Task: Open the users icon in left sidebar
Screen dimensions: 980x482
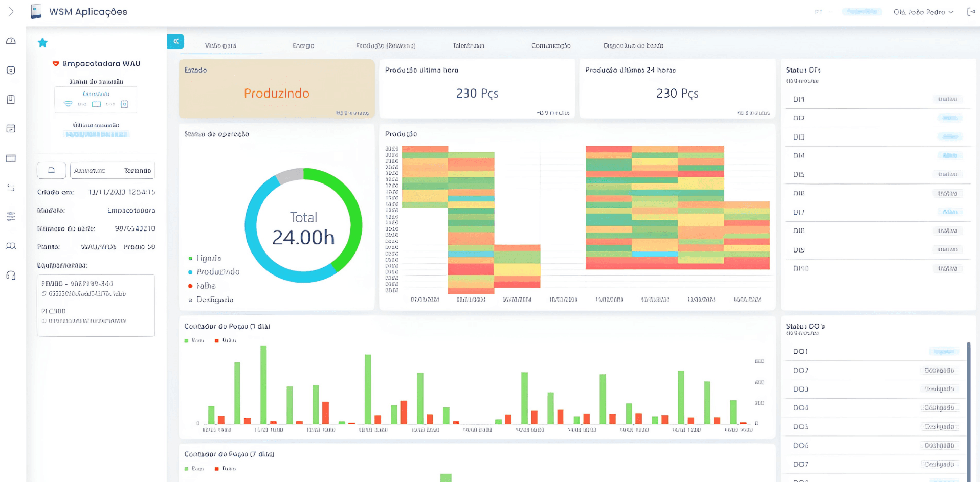Action: point(11,246)
